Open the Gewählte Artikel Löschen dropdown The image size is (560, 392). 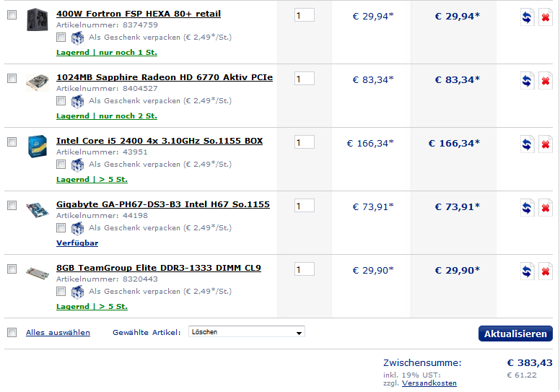(x=246, y=331)
